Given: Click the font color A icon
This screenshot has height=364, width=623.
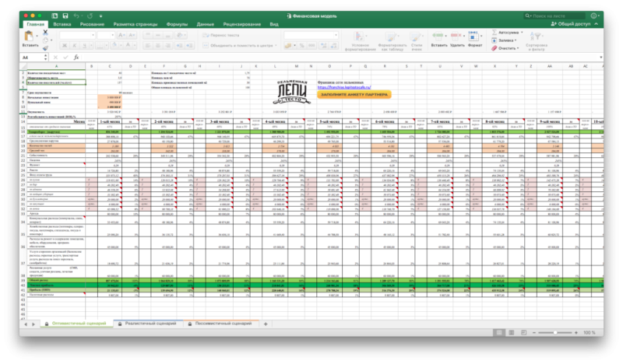Looking at the screenshot, I should point(128,46).
